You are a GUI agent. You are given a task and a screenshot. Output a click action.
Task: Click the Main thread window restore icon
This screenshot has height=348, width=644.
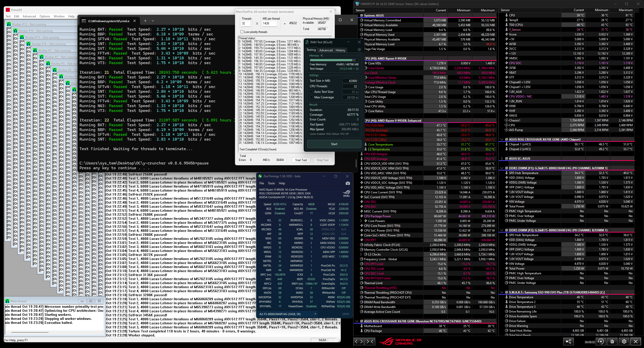pos(82,301)
